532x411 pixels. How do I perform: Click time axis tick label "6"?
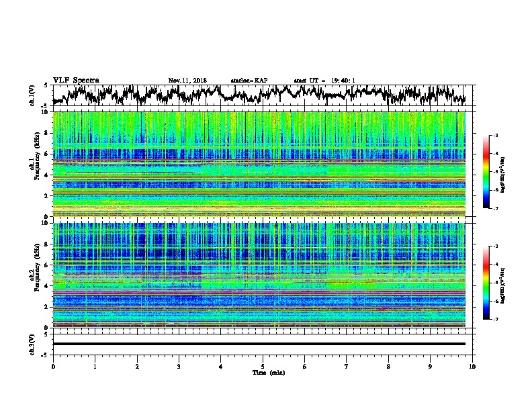pyautogui.click(x=305, y=367)
